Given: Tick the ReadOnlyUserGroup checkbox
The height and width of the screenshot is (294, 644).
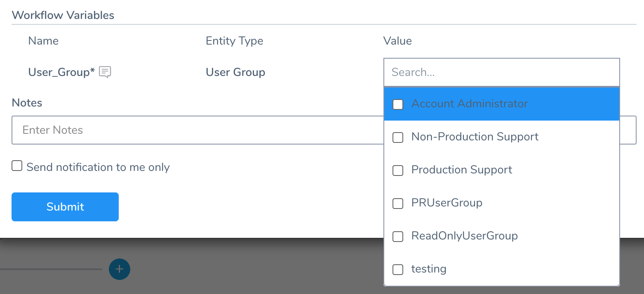Looking at the screenshot, I should (x=398, y=236).
